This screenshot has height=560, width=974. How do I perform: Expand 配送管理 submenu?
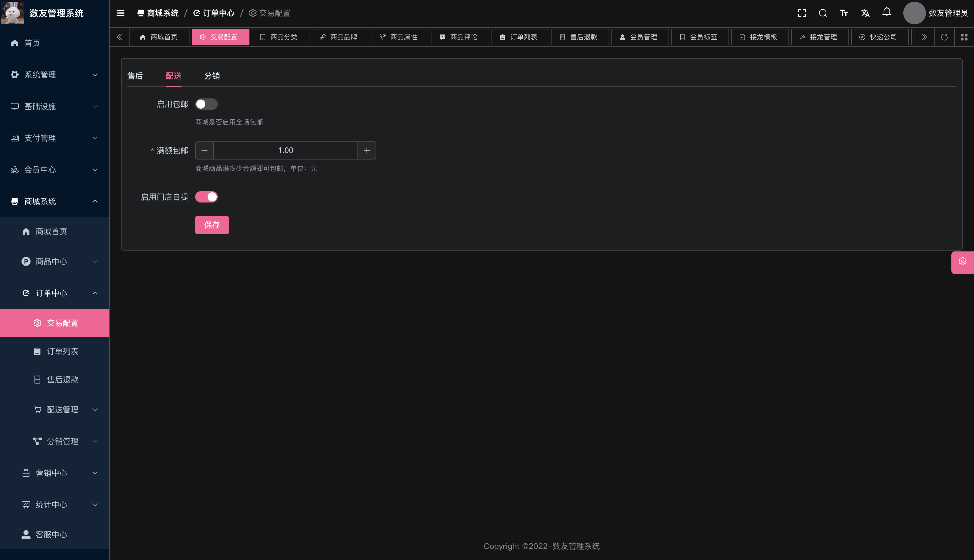(55, 410)
